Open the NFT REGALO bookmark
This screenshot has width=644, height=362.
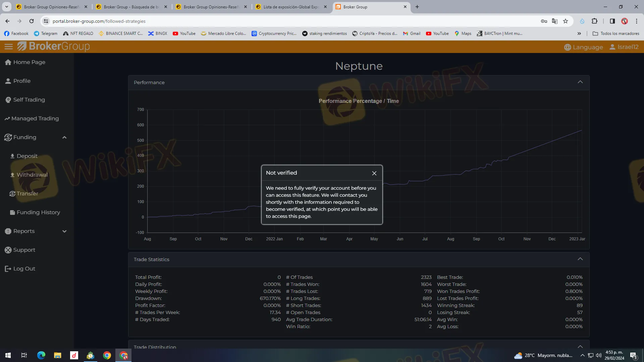point(78,34)
